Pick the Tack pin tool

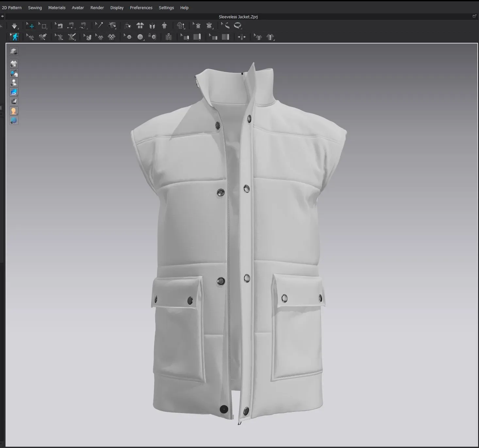click(99, 26)
